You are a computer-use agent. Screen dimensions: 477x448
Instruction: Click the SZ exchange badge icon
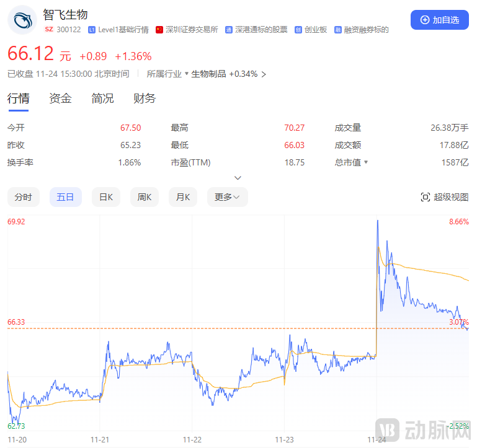click(48, 30)
